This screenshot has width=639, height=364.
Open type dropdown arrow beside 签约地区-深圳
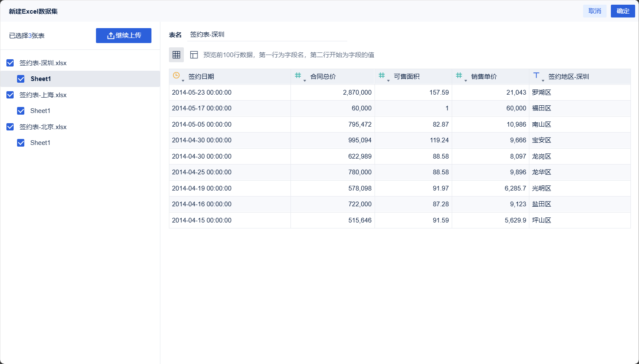pyautogui.click(x=543, y=81)
